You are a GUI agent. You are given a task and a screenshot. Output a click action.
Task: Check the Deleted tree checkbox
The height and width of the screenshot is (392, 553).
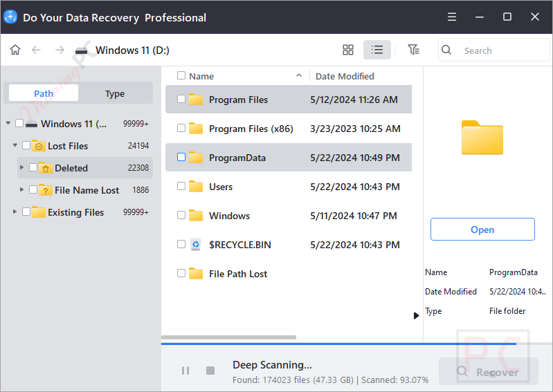click(33, 167)
